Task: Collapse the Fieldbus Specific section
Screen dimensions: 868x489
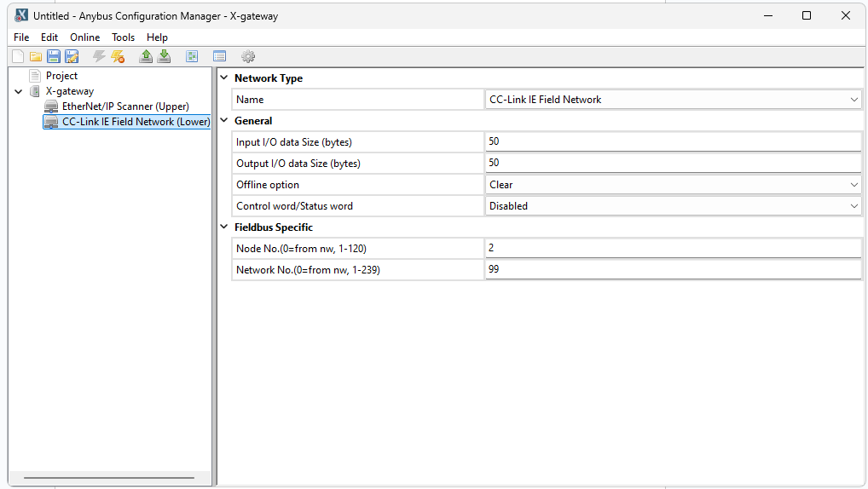Action: [x=224, y=227]
